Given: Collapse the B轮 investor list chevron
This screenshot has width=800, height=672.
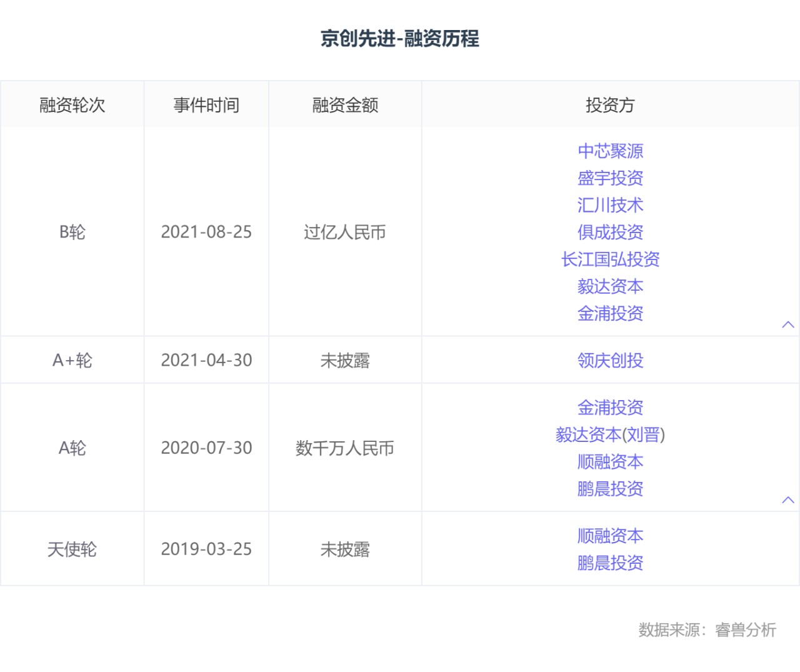Looking at the screenshot, I should pos(788,324).
